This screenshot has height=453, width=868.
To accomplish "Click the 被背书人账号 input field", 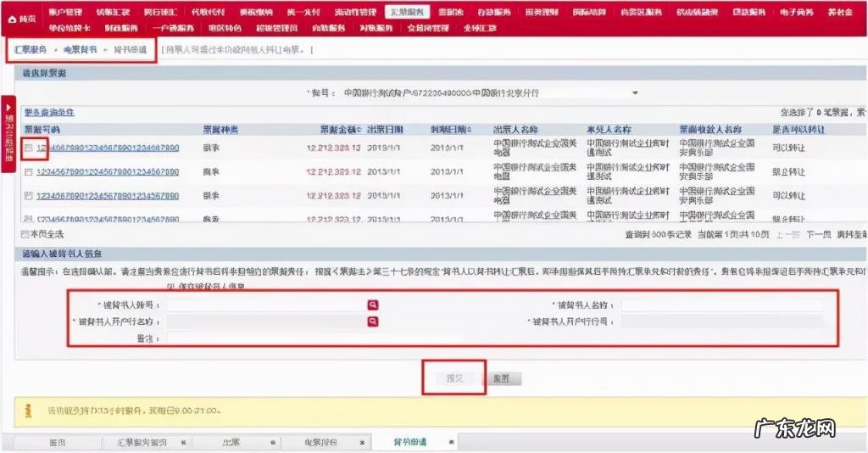I will (x=265, y=305).
